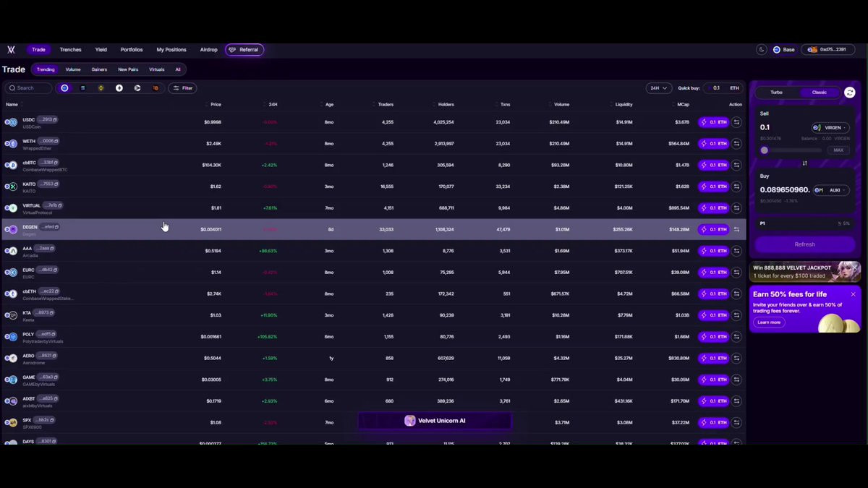Screen dimensions: 868x488
Task: Flip sell and buy tokens arrows
Action: (804, 163)
